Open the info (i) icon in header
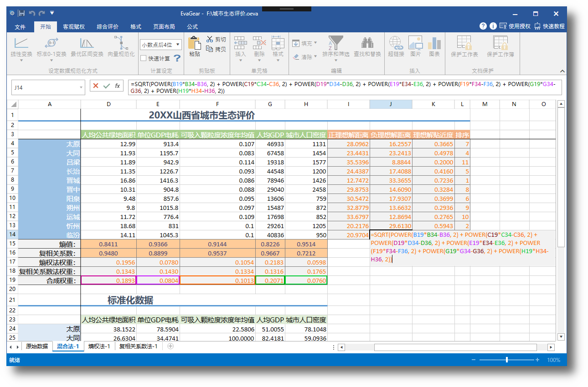 click(x=493, y=26)
